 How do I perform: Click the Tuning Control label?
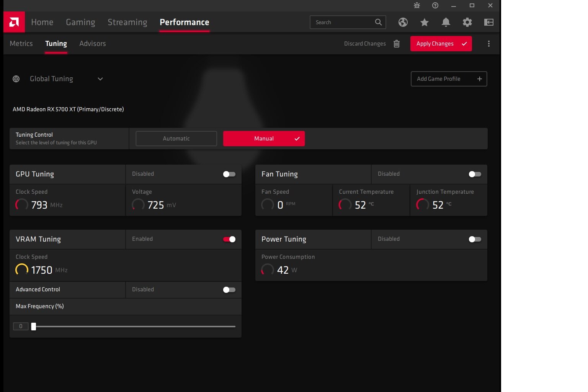click(x=34, y=135)
